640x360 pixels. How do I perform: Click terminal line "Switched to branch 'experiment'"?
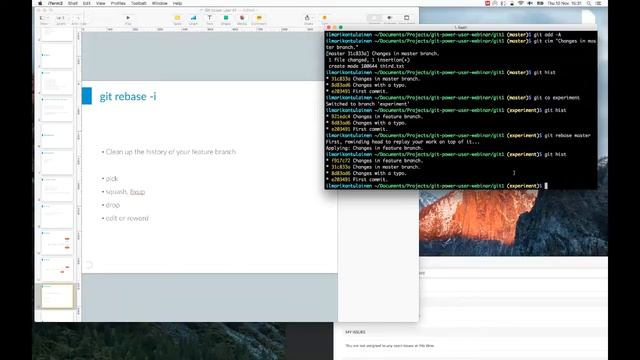[367, 104]
